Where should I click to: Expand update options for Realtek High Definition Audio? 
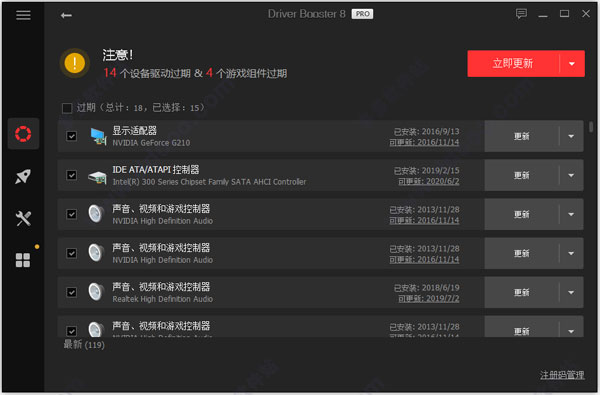click(x=571, y=292)
